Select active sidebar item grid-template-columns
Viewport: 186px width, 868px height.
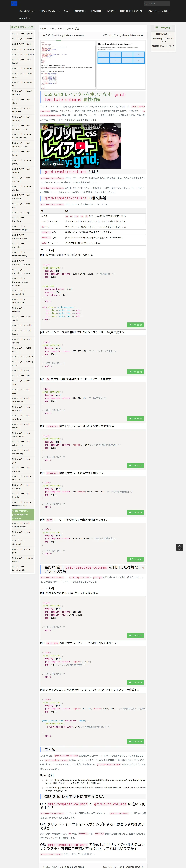(x=23, y=515)
